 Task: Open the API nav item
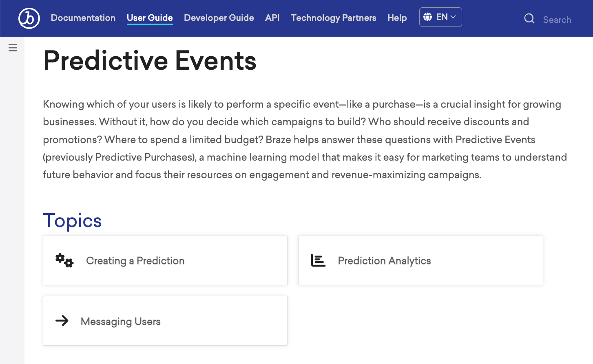(272, 18)
